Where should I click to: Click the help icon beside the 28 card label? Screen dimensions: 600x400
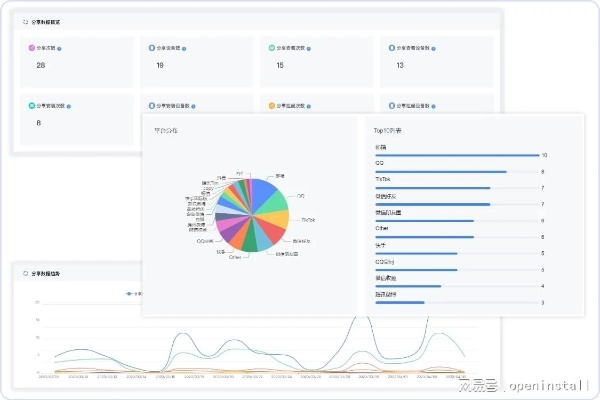click(71, 47)
